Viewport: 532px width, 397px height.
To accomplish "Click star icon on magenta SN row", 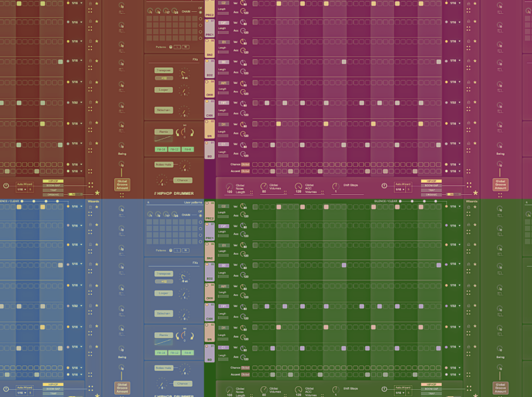I will coord(476,123).
